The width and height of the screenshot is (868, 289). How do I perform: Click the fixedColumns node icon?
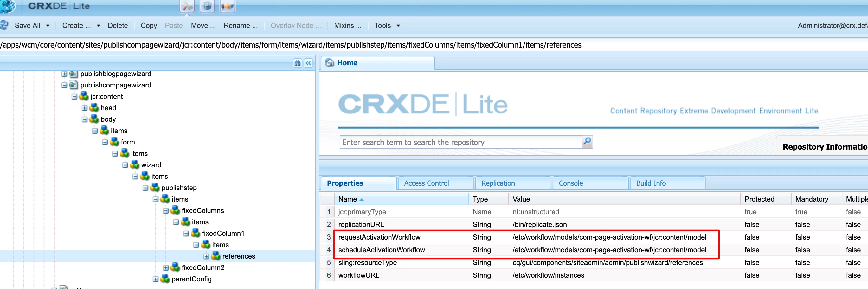(175, 210)
